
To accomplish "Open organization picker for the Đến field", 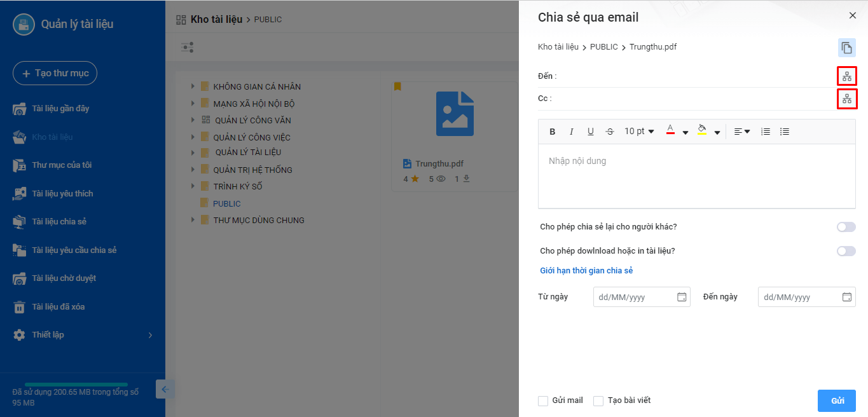I will coord(846,76).
